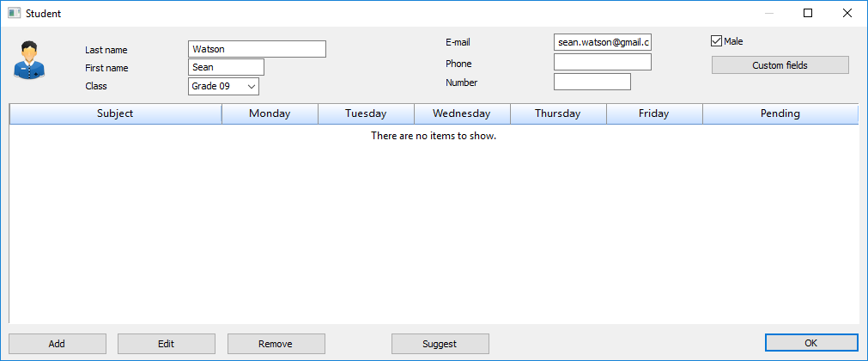The image size is (868, 361).
Task: Click the empty Phone input field
Action: click(x=603, y=62)
